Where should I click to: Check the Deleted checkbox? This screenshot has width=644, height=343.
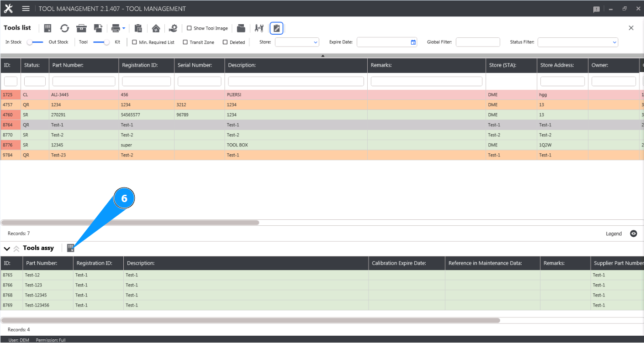pyautogui.click(x=225, y=42)
